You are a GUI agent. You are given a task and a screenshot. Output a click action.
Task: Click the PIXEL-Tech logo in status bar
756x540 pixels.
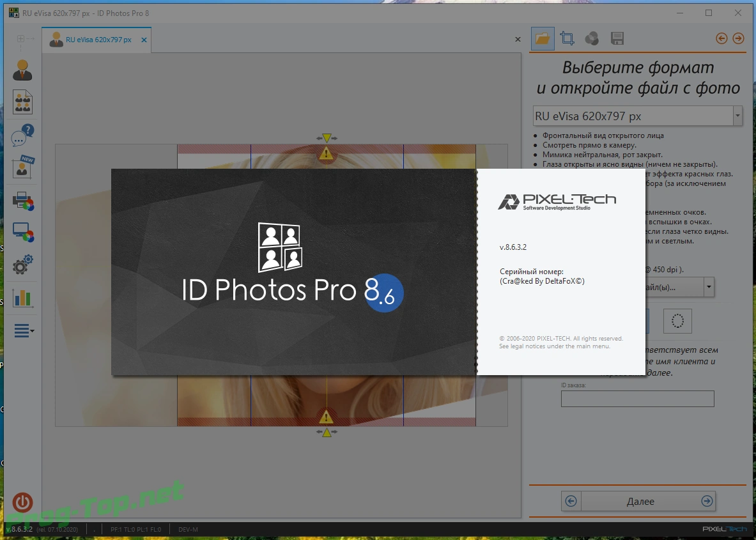click(725, 529)
